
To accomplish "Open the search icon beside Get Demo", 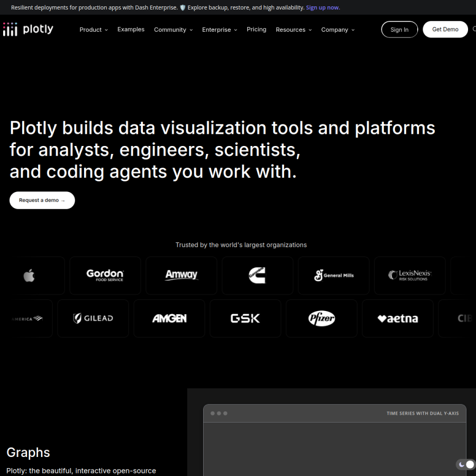I will (474, 29).
